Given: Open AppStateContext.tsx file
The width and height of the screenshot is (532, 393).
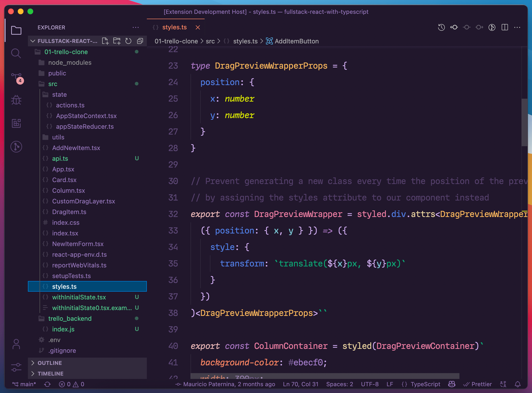Looking at the screenshot, I should (x=87, y=116).
